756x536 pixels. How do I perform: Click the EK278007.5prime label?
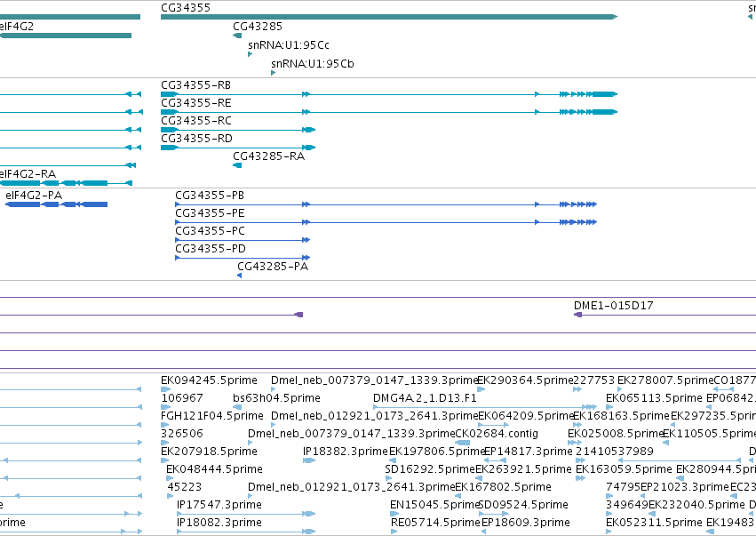665,380
